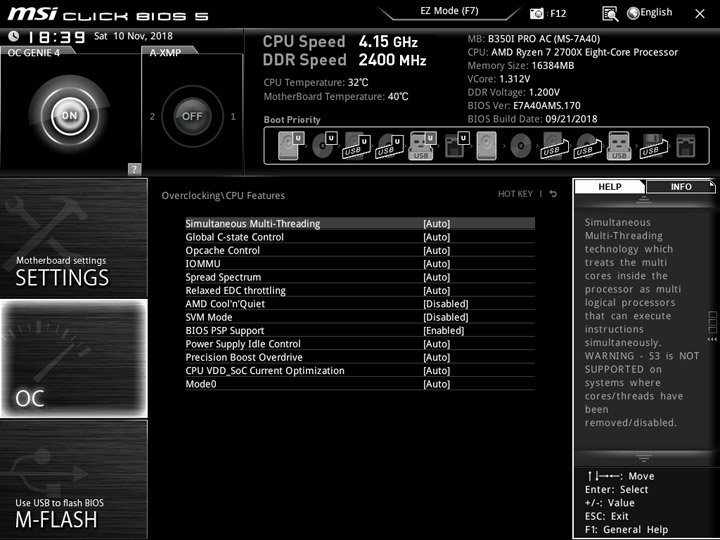The image size is (720, 540).
Task: Select the Power Supply Idle Control row
Action: (x=360, y=343)
